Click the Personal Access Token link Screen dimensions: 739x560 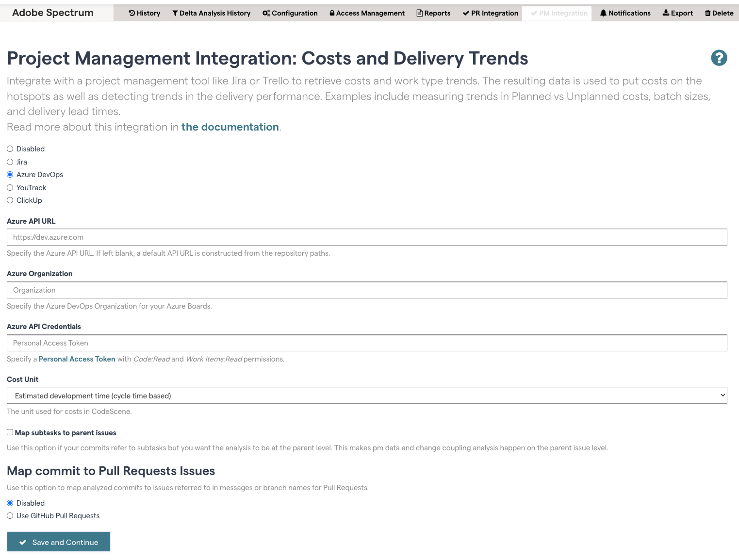77,359
